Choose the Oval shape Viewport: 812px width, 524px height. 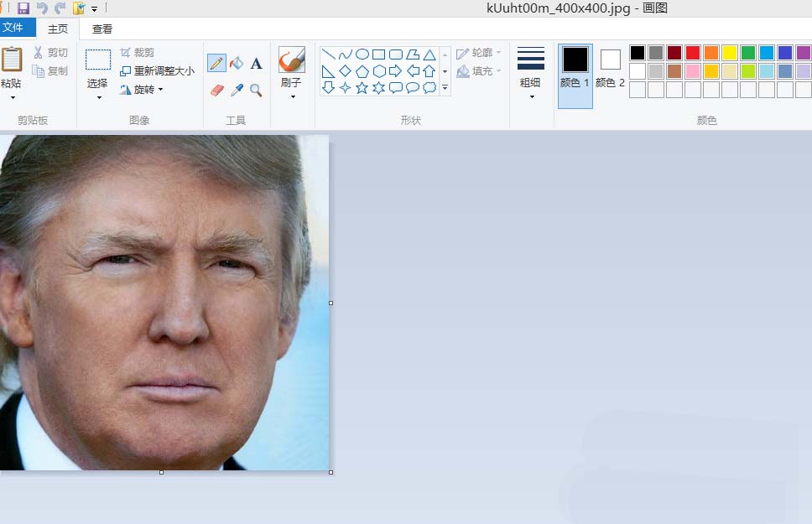(362, 54)
